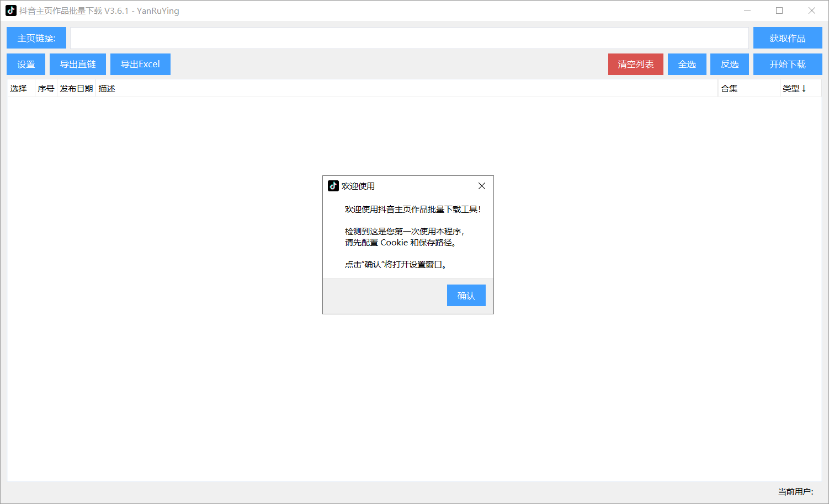Open the 设置 settings window
Viewport: 829px width, 504px height.
point(25,64)
